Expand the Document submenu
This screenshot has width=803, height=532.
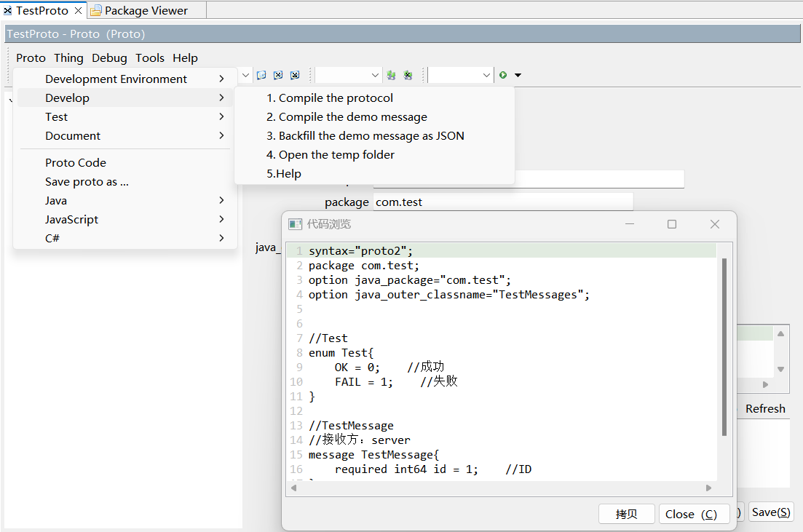tap(125, 135)
